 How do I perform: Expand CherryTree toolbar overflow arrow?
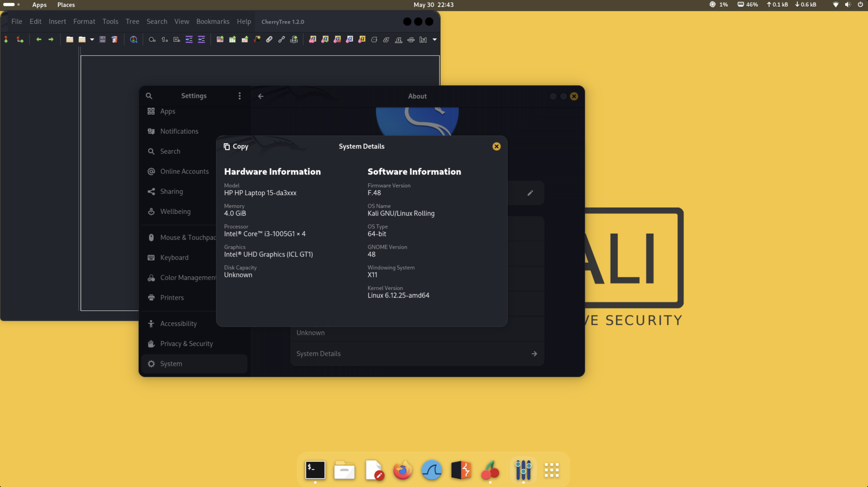coord(435,39)
